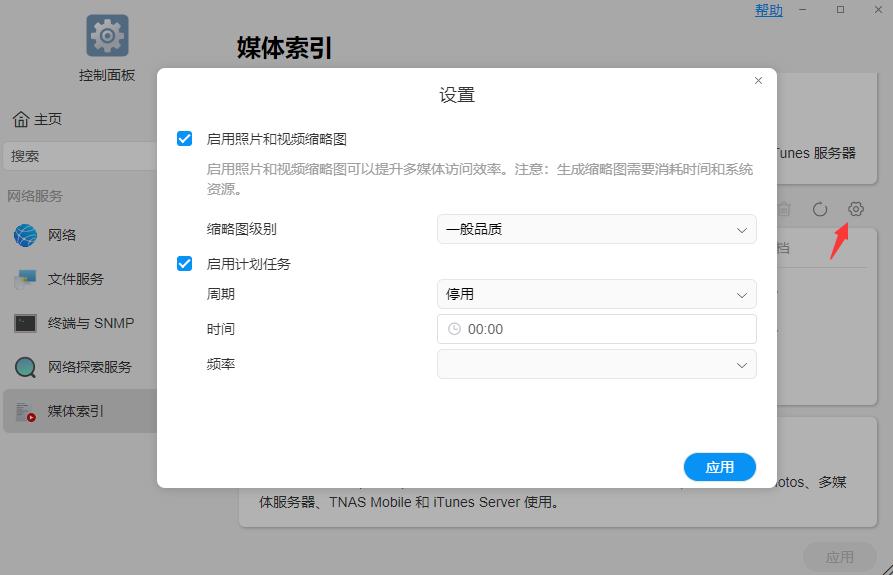Click the 终端与 SNMP terminal icon
893x575 pixels.
point(25,323)
